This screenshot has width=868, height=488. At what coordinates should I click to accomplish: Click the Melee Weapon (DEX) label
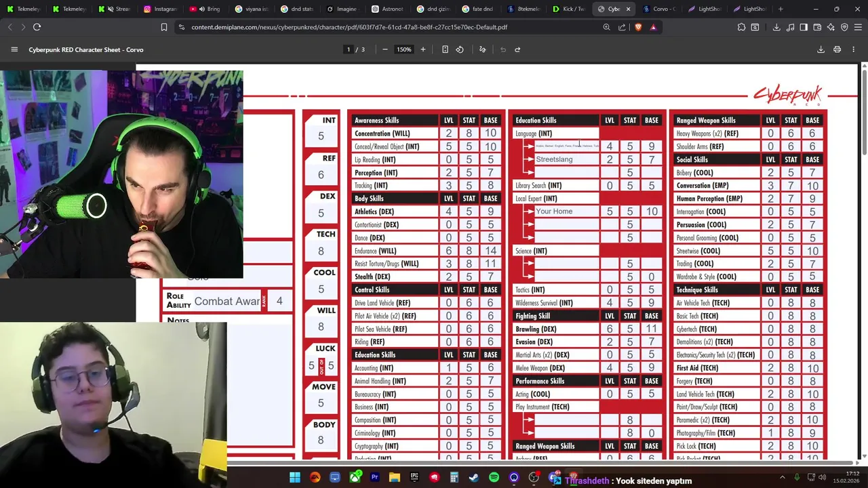540,368
